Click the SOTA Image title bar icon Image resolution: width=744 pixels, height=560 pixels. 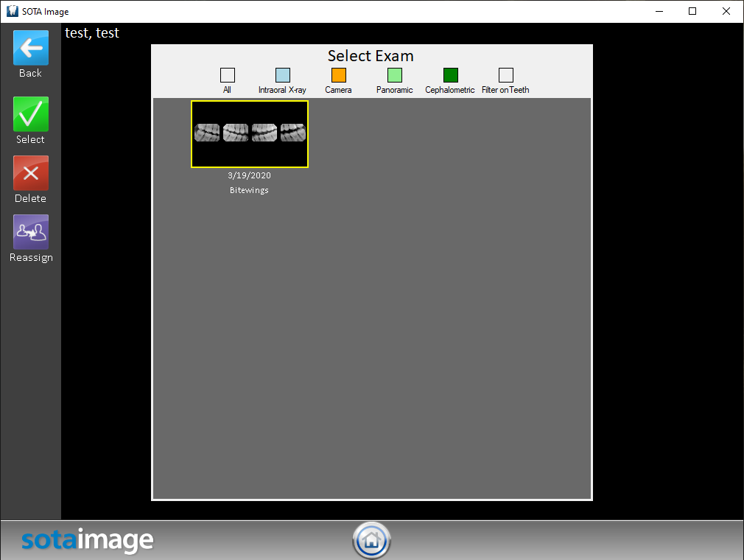click(x=13, y=11)
